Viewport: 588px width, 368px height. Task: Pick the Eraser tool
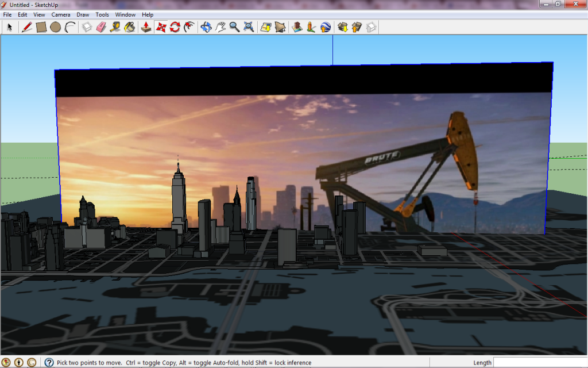[x=102, y=27]
